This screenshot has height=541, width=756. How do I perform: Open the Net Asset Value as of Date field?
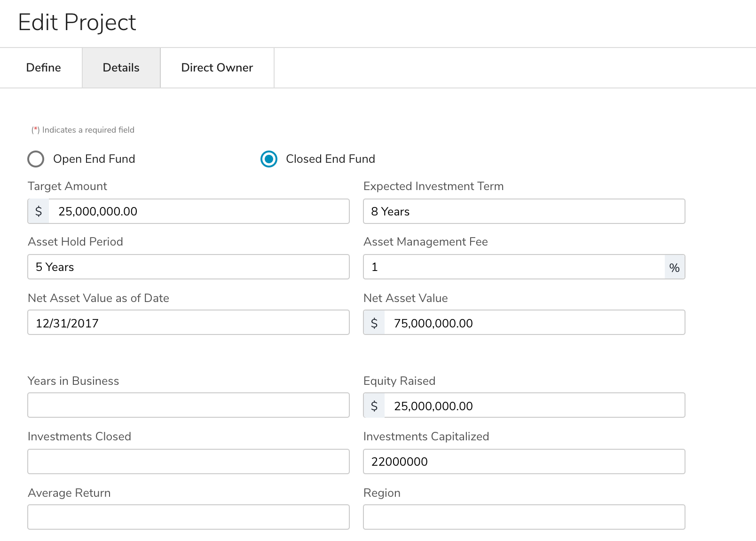pos(188,323)
